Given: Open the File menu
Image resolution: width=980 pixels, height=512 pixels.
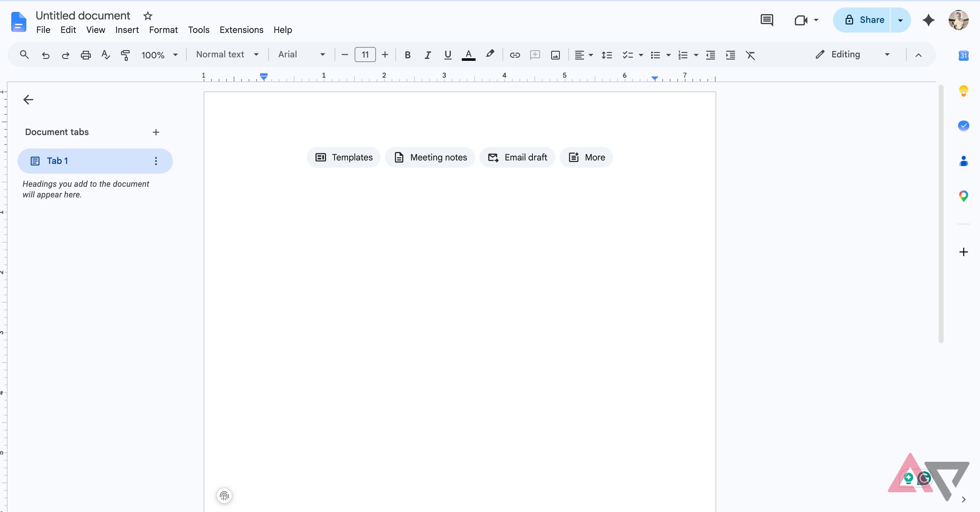Looking at the screenshot, I should click(x=43, y=30).
